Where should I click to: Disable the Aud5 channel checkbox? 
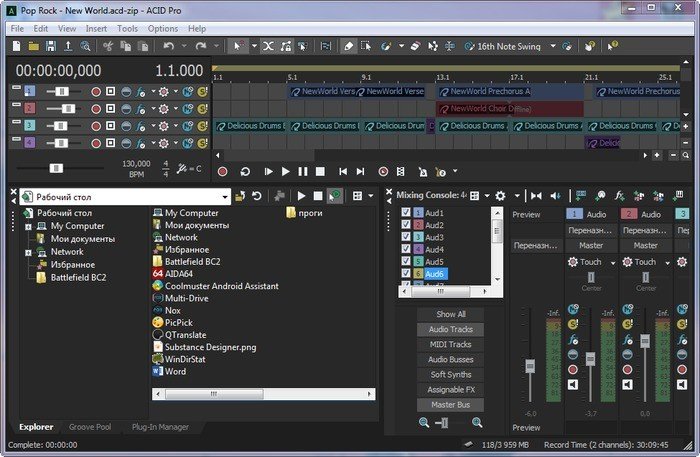click(406, 261)
